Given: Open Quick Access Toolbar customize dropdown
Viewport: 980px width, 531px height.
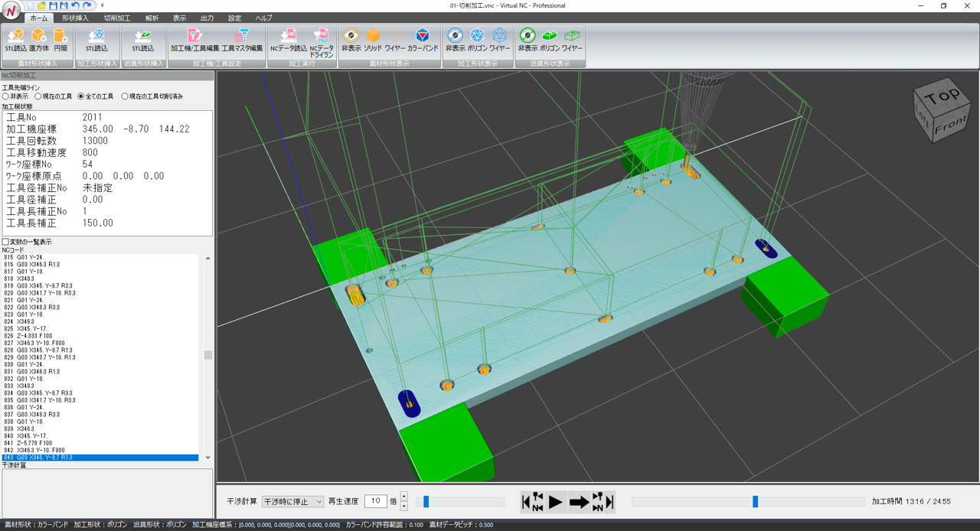Looking at the screenshot, I should [x=102, y=5].
